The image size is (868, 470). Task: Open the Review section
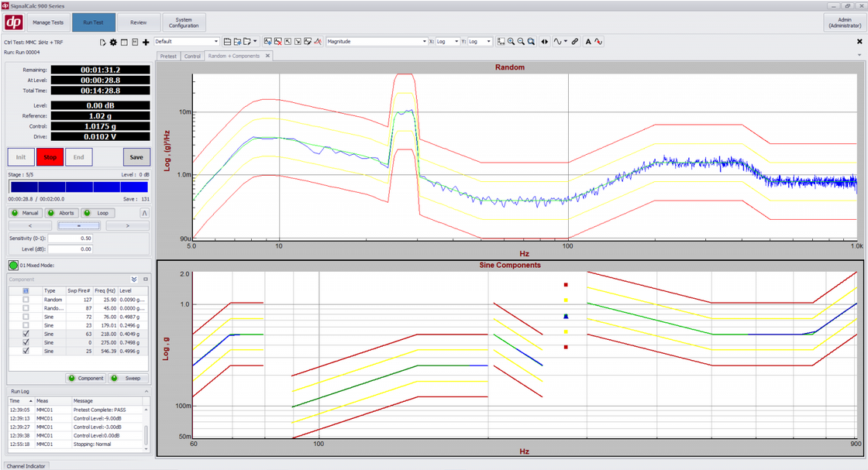click(x=138, y=22)
